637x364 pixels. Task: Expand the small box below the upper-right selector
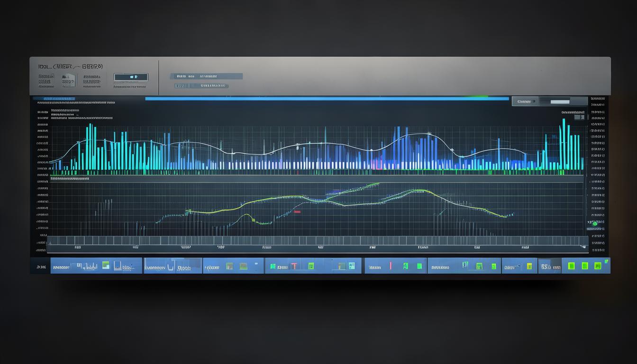pos(579,117)
